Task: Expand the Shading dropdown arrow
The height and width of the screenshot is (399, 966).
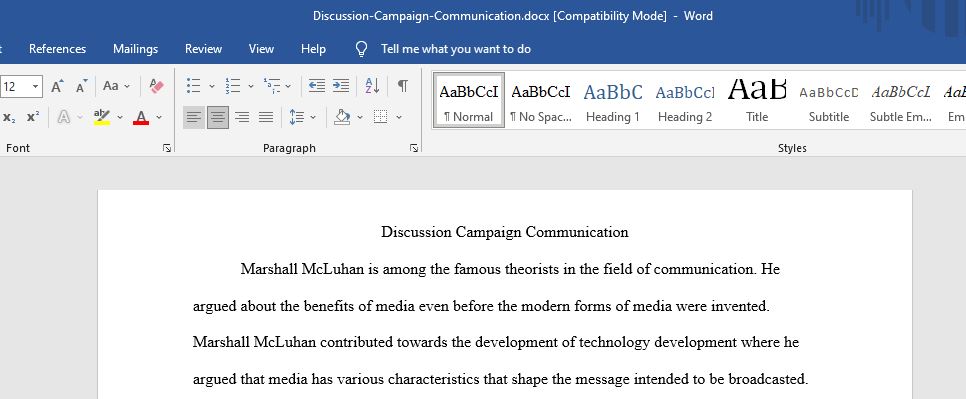Action: (360, 117)
